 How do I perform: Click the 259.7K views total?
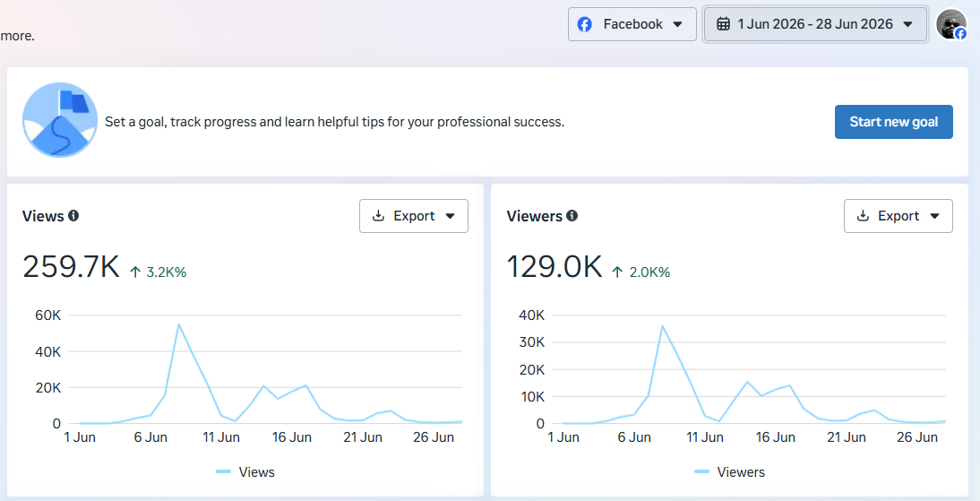71,267
